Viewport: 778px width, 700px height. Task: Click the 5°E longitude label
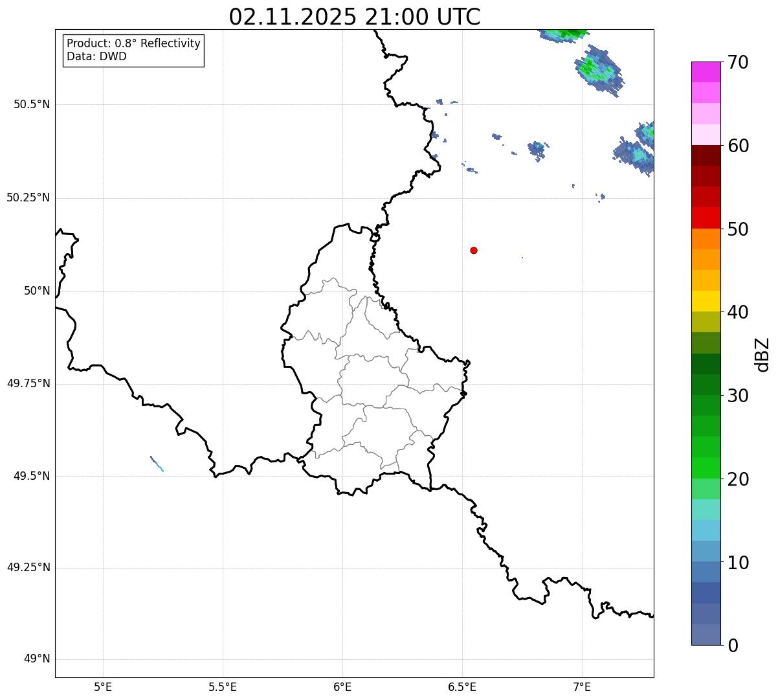pos(103,687)
